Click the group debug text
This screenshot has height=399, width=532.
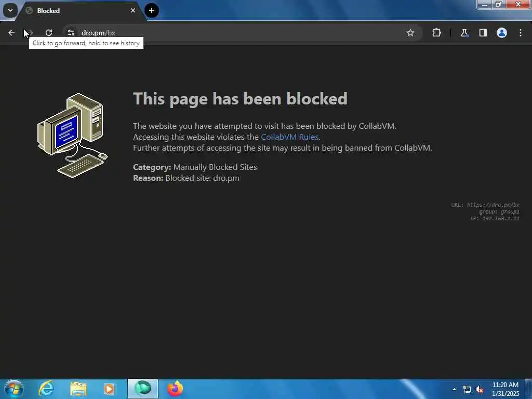pyautogui.click(x=499, y=212)
